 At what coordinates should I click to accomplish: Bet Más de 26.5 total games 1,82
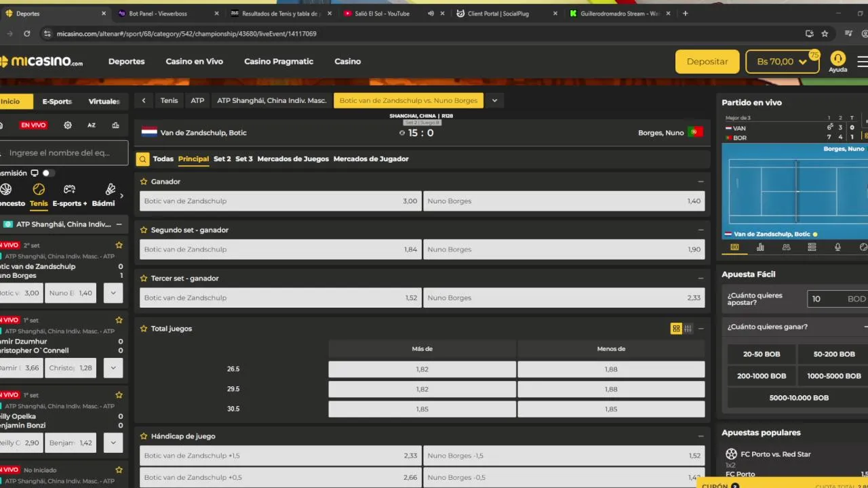422,369
